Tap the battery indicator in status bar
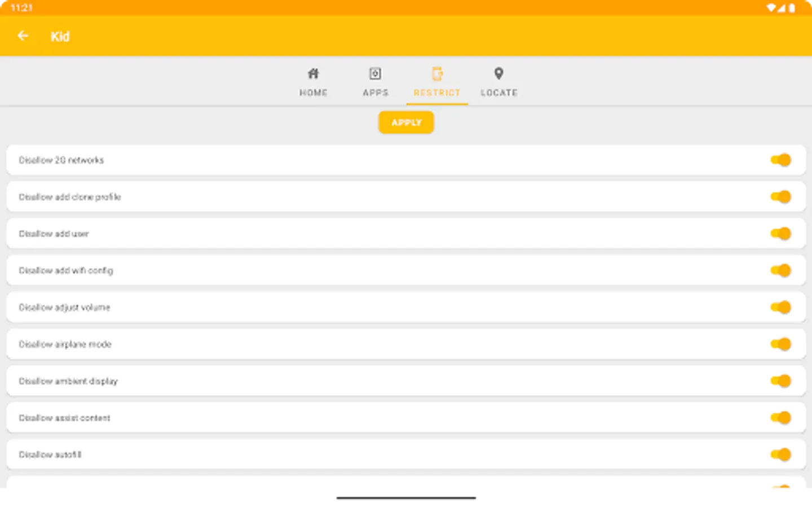Viewport: 812px width, 508px height. pyautogui.click(x=792, y=8)
